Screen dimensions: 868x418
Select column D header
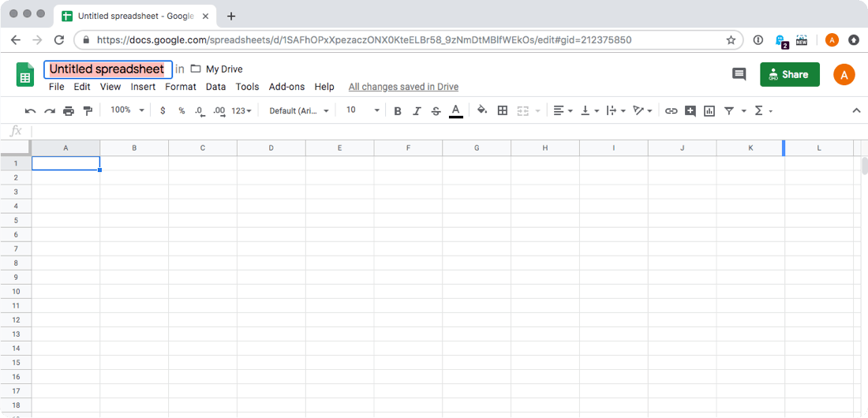[x=271, y=147]
